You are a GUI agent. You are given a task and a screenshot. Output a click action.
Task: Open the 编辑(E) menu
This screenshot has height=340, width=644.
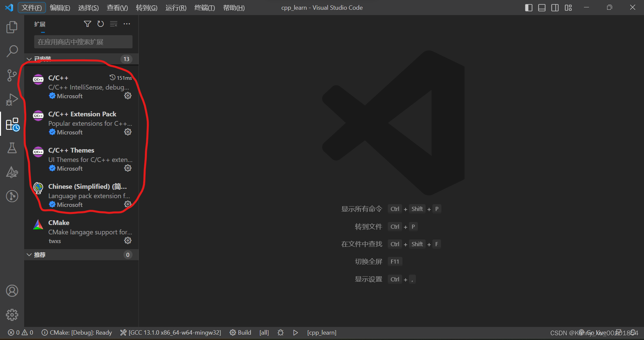point(60,8)
